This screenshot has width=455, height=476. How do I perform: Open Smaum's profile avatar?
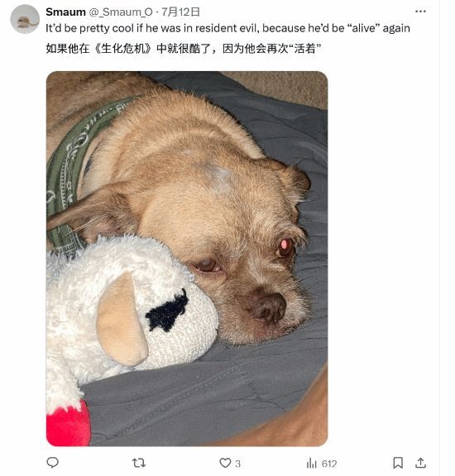click(x=25, y=19)
